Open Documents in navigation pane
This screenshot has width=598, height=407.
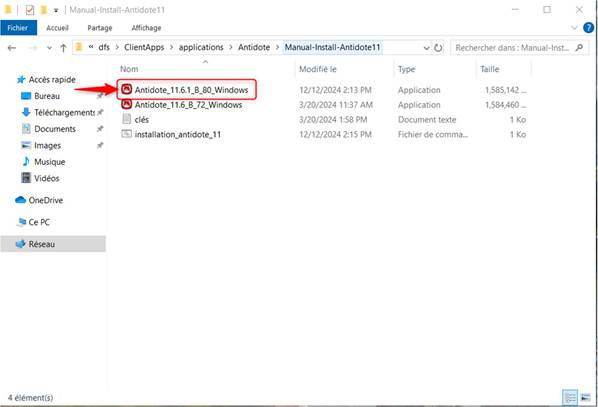pyautogui.click(x=55, y=129)
